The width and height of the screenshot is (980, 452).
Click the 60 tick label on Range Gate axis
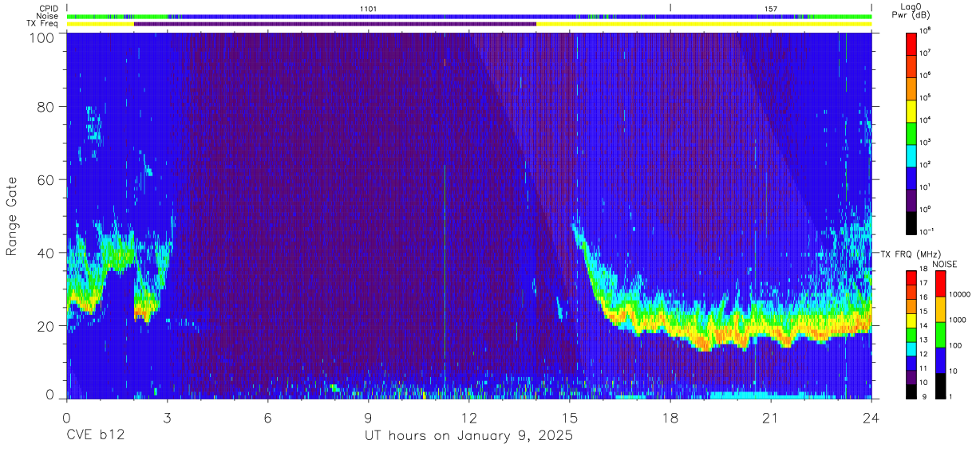(x=46, y=180)
